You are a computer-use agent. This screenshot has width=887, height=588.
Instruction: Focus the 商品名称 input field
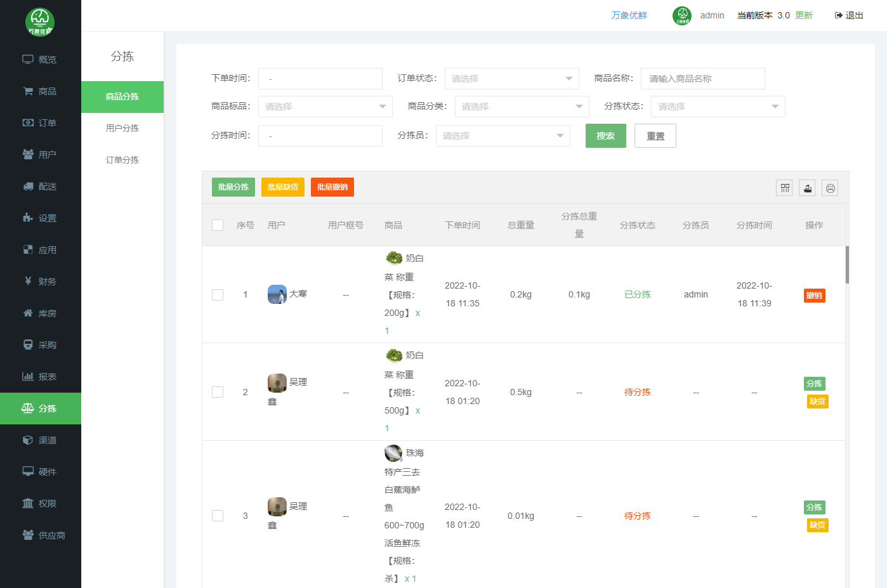pyautogui.click(x=702, y=79)
